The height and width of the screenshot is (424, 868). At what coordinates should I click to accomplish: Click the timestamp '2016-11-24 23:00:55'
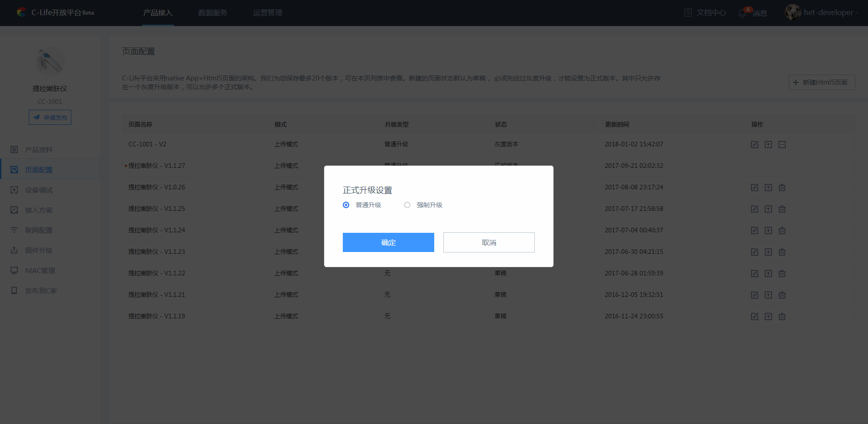[x=634, y=316]
